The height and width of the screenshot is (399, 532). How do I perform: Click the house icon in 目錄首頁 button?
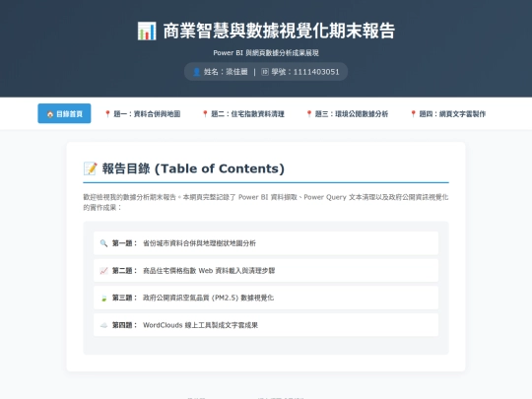[50, 114]
